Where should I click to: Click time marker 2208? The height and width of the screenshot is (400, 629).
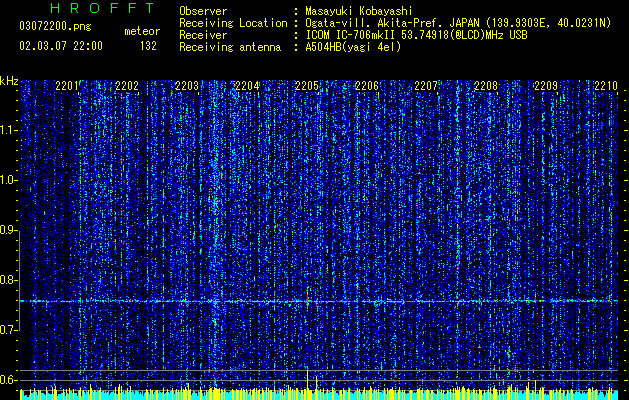click(x=486, y=85)
